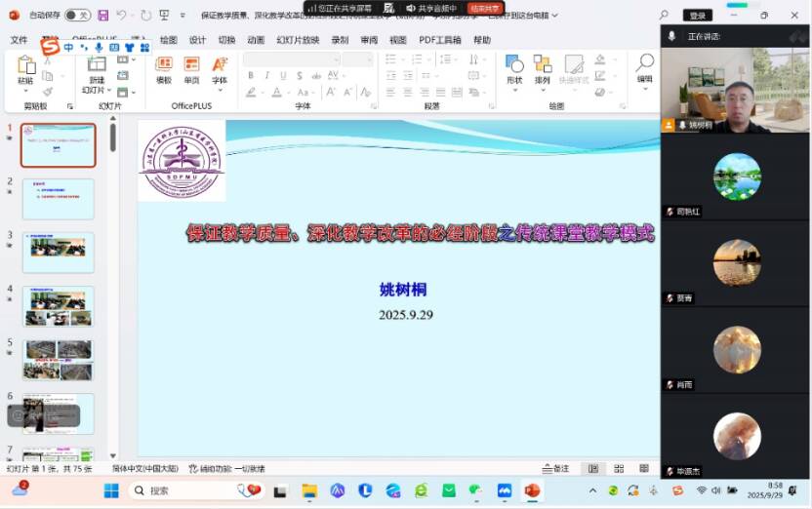Click the End Sharing (结束共享) button
The image size is (812, 509).
coord(485,8)
